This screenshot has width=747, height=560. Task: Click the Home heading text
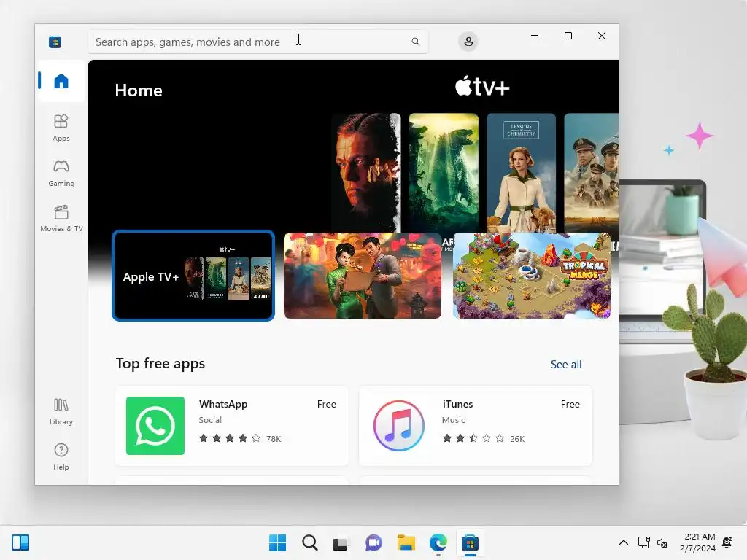(x=138, y=90)
